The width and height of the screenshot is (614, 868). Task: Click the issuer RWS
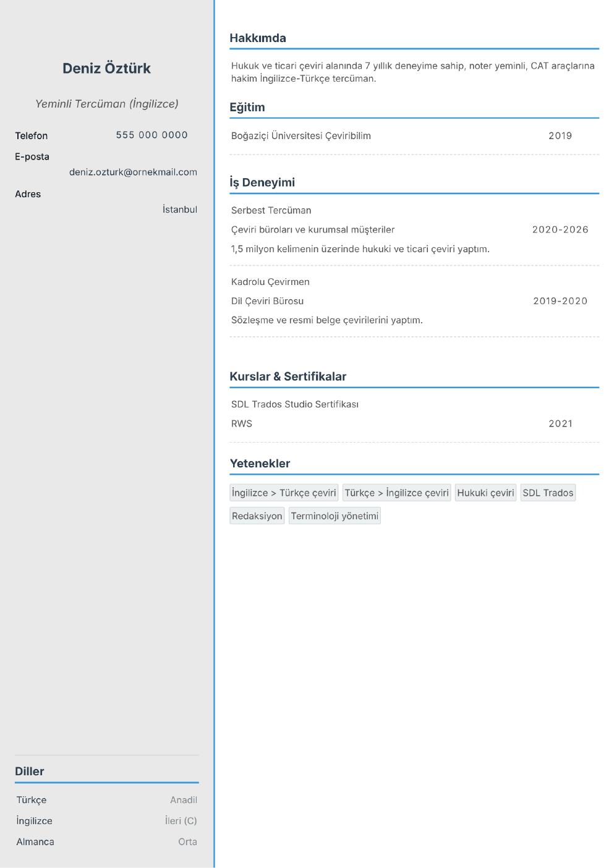[242, 424]
